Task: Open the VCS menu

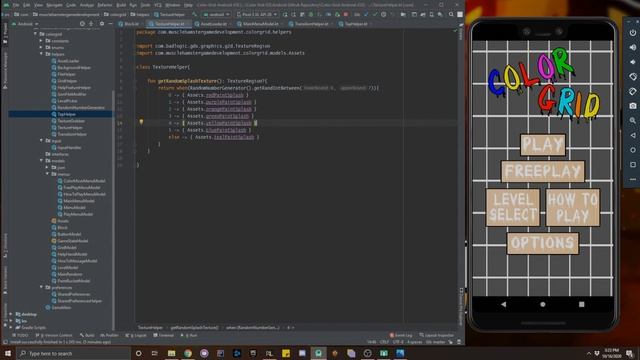Action: click(158, 5)
